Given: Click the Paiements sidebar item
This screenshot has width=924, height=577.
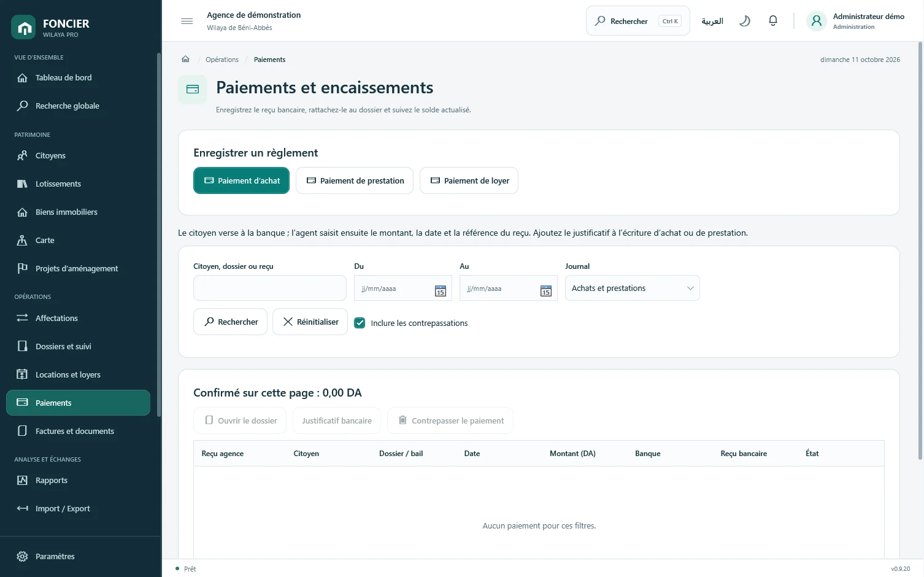Looking at the screenshot, I should coord(78,403).
